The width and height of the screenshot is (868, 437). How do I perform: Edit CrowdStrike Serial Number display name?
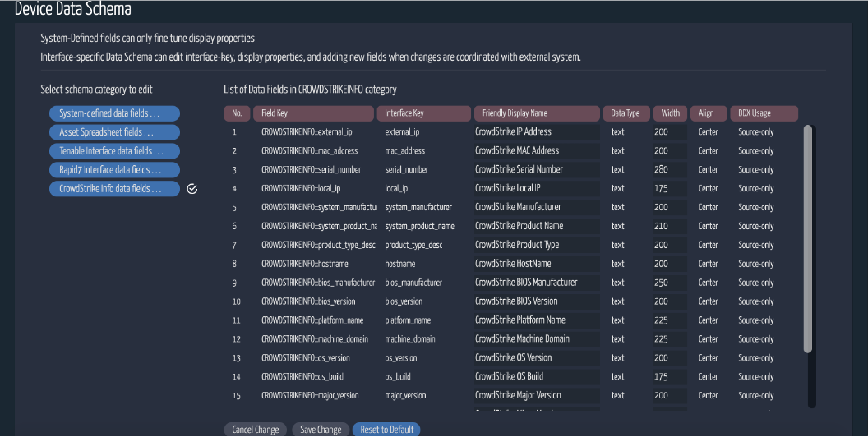tap(537, 170)
